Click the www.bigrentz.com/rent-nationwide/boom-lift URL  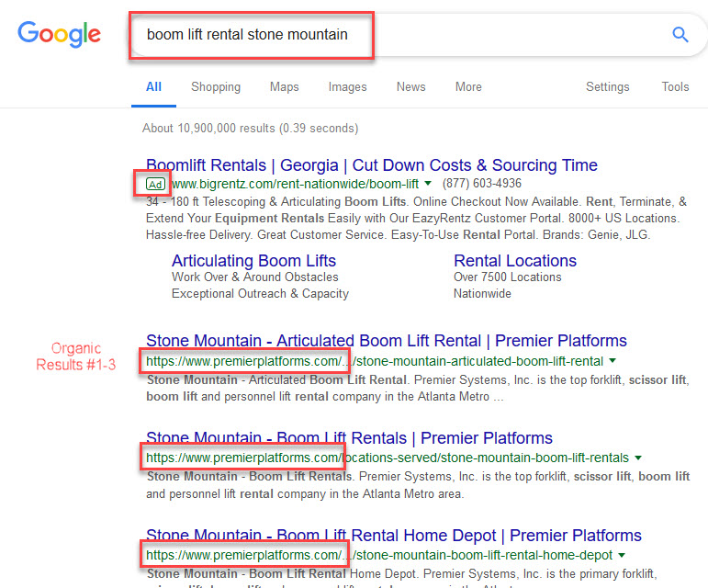(x=295, y=184)
